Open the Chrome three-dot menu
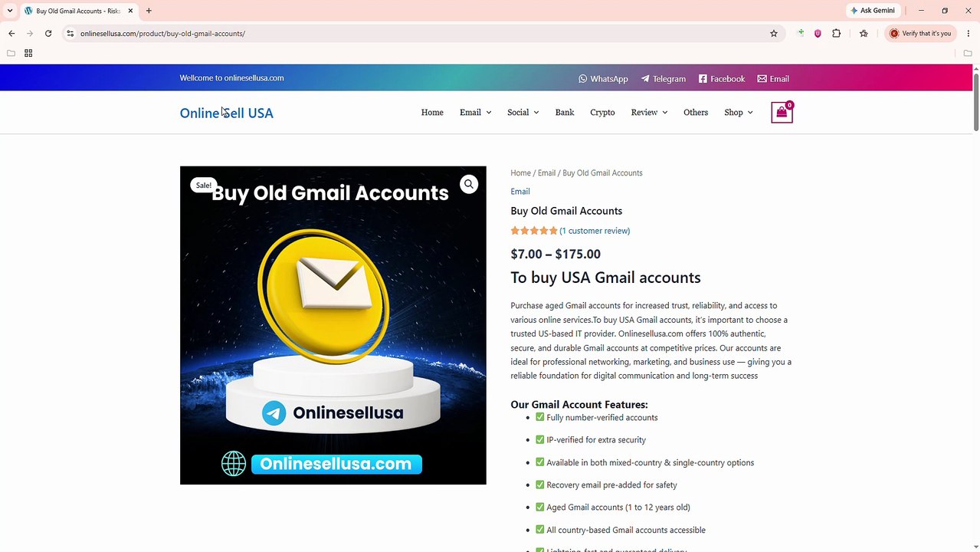This screenshot has width=980, height=552. 969,33
